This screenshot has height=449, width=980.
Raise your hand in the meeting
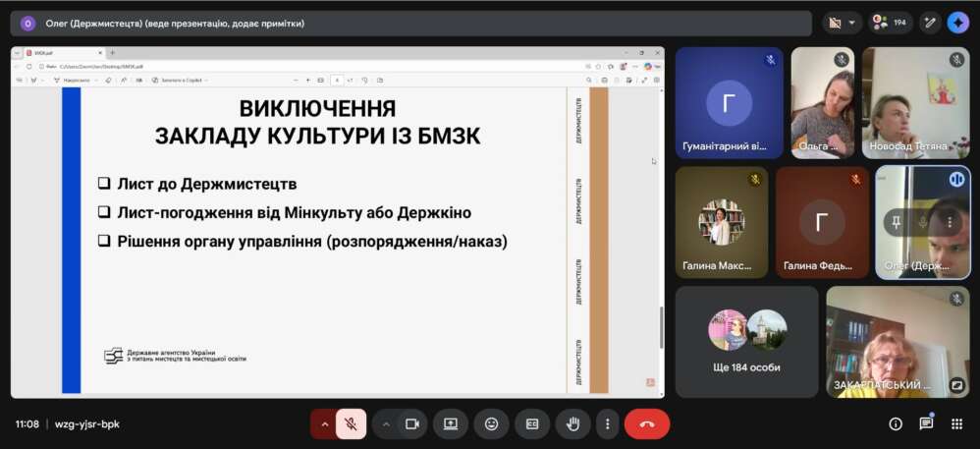(x=572, y=423)
